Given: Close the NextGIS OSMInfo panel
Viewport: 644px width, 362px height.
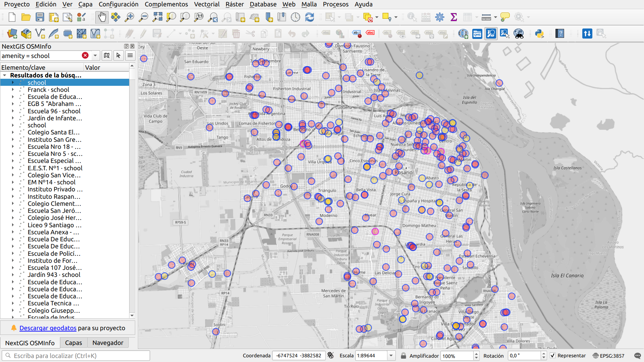Looking at the screenshot, I should click(x=132, y=46).
